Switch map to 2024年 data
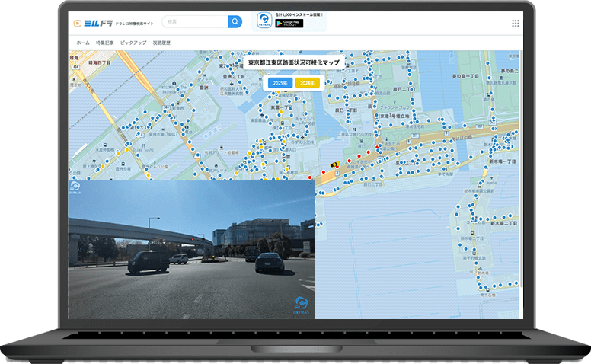Image resolution: width=591 pixels, height=364 pixels. point(308,82)
